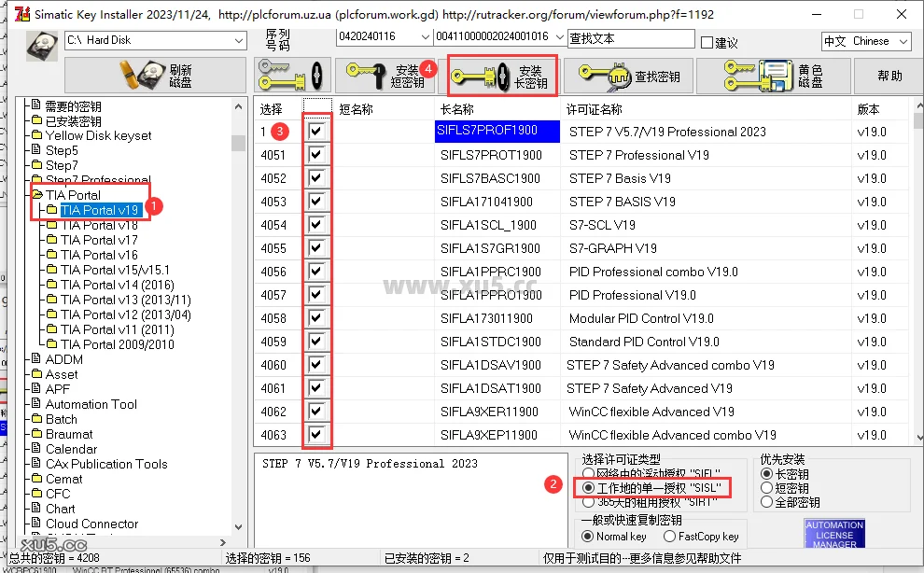This screenshot has height=573, width=924.
Task: Uncheck the SIFLS7PROT1900 row checkbox
Action: pyautogui.click(x=316, y=155)
